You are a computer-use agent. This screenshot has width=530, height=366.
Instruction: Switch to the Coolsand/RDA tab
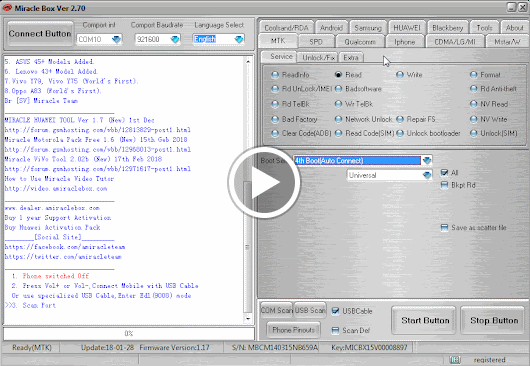pyautogui.click(x=286, y=28)
